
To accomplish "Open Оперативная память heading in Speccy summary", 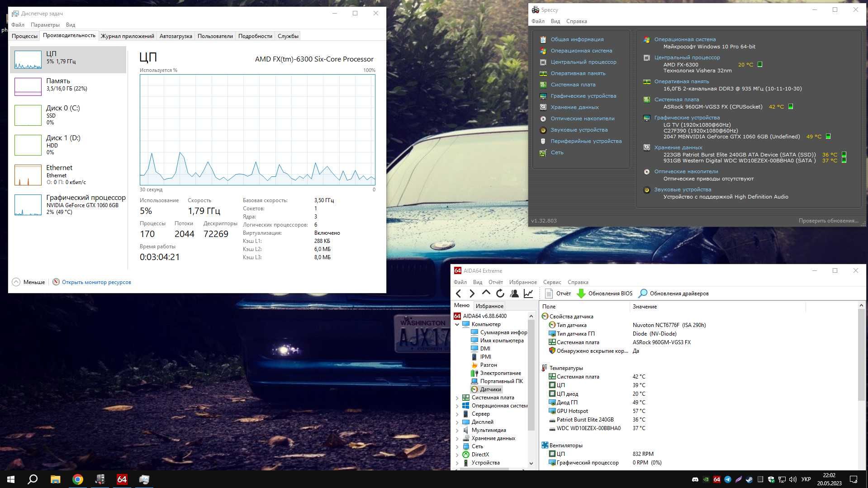I will [x=681, y=81].
